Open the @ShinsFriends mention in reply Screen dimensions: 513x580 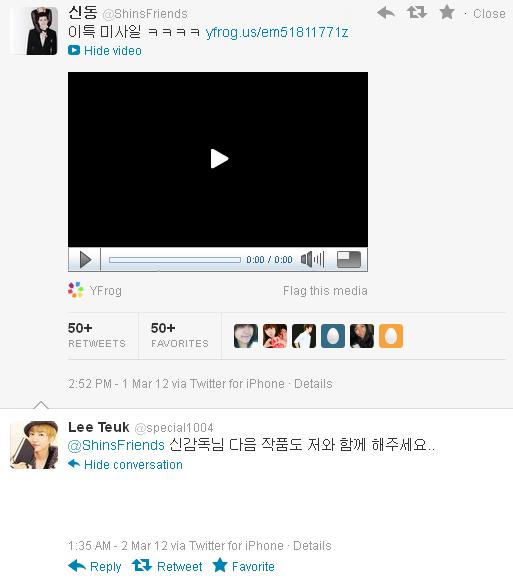(x=116, y=445)
